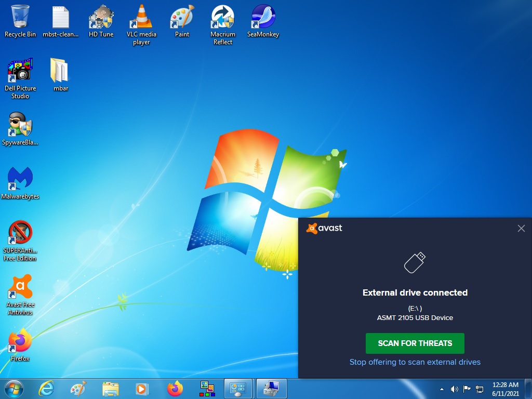Open Malwarebytes desktop shortcut
This screenshot has height=399, width=532.
pyautogui.click(x=20, y=183)
